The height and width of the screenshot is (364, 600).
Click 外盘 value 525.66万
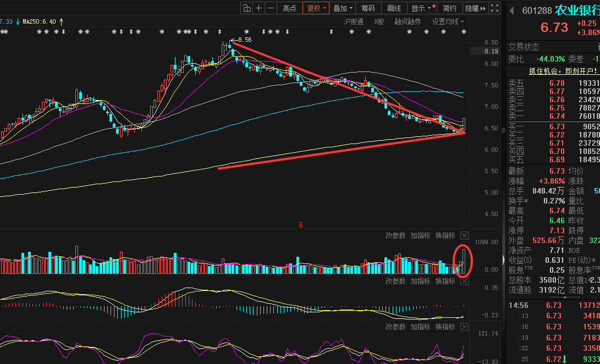coord(548,240)
